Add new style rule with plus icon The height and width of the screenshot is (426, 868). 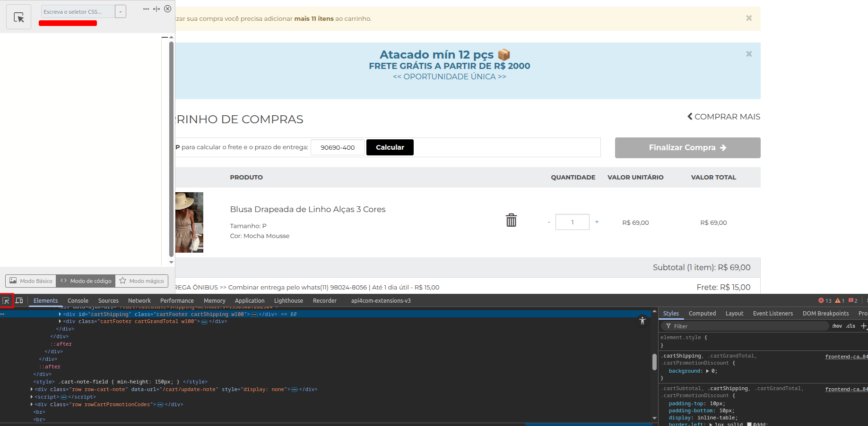[864, 326]
